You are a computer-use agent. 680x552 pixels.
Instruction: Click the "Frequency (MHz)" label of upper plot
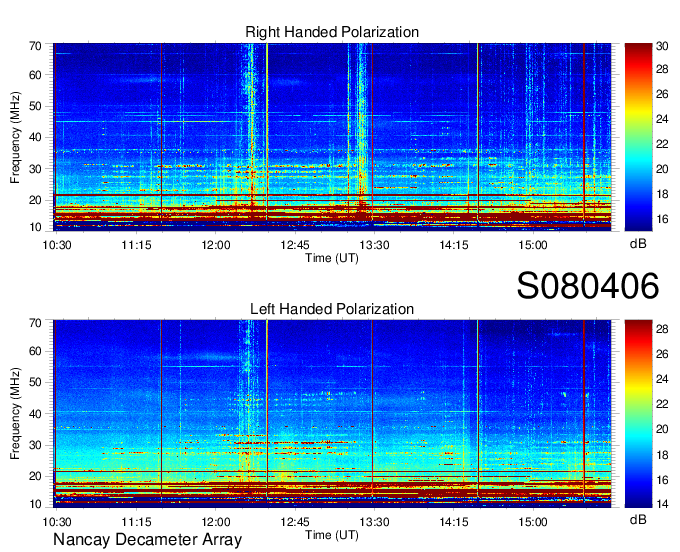pyautogui.click(x=15, y=137)
